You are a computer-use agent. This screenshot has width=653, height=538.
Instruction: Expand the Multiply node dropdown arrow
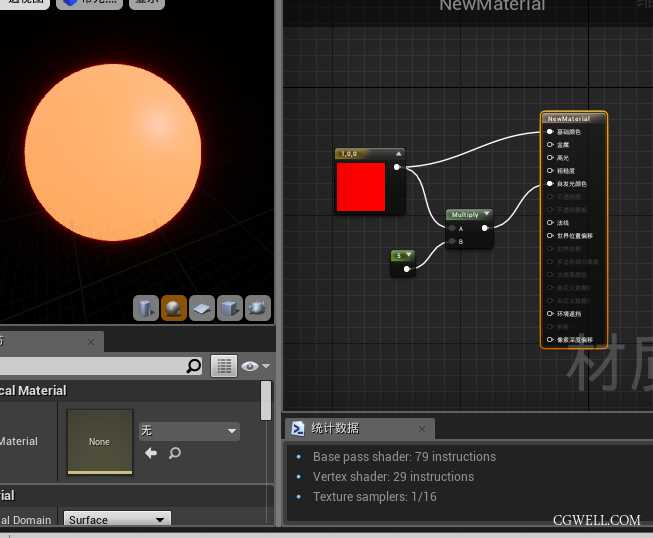click(x=486, y=214)
